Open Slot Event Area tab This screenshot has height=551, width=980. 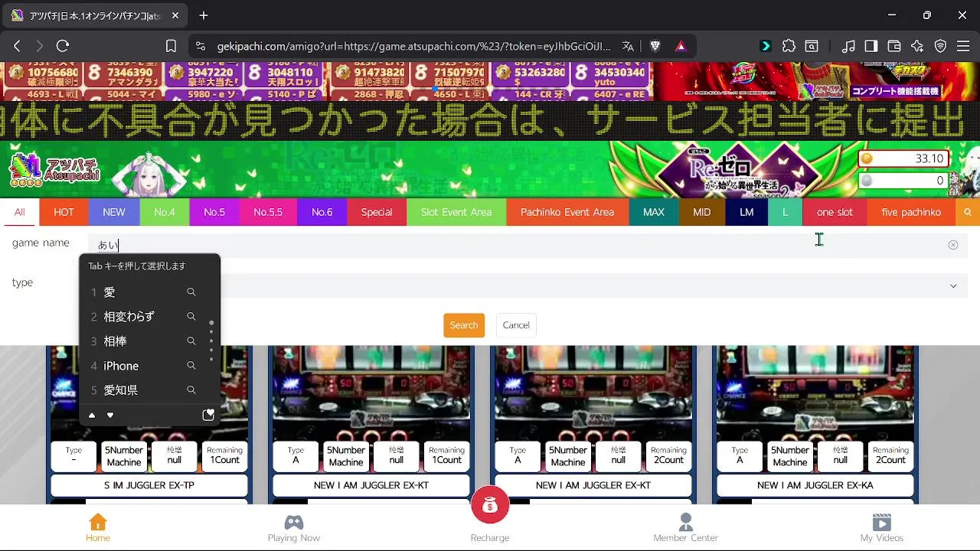pos(456,212)
